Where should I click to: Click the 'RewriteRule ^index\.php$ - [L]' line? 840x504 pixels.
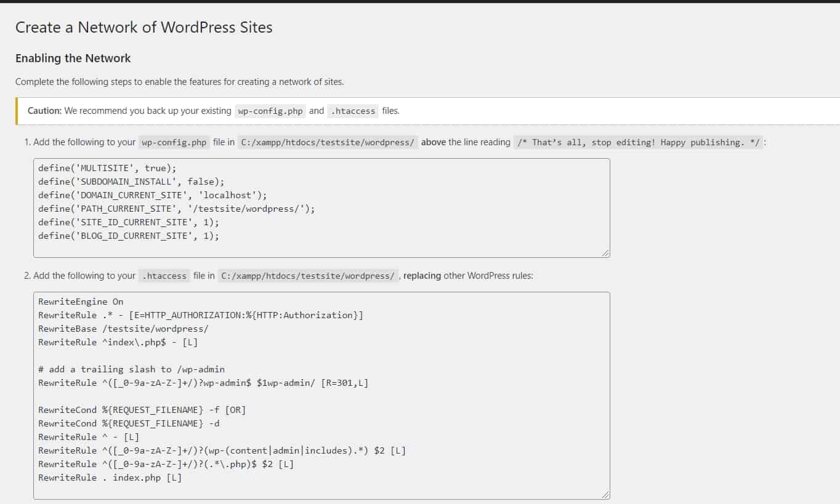(118, 342)
